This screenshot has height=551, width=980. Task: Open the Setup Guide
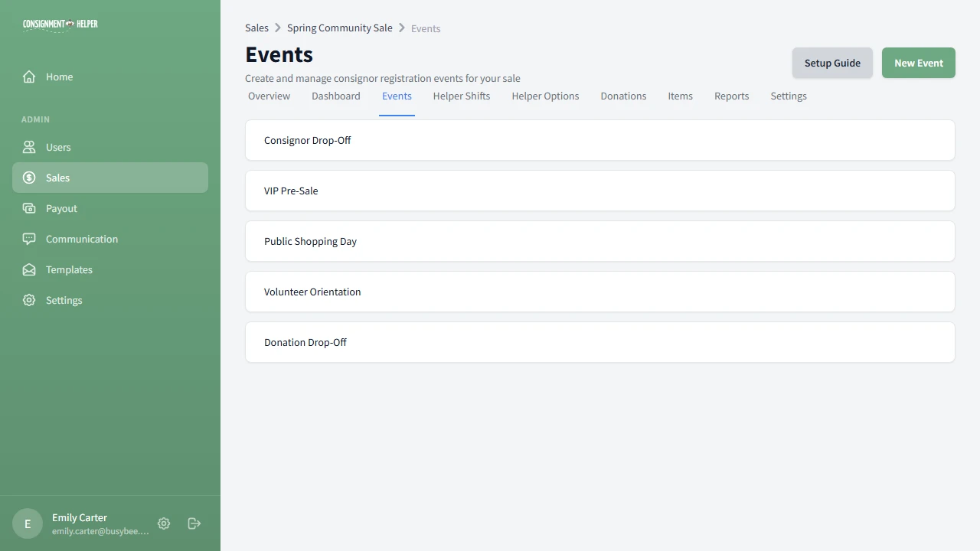click(832, 63)
